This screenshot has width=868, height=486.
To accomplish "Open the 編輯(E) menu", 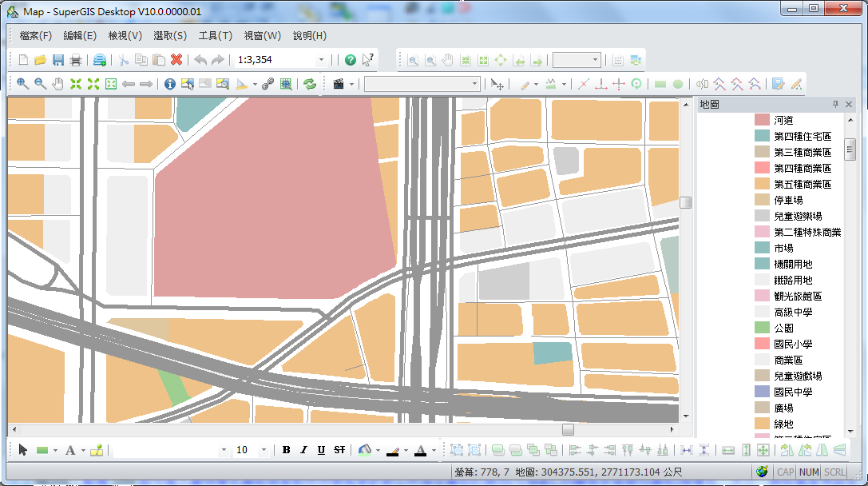I will [80, 35].
